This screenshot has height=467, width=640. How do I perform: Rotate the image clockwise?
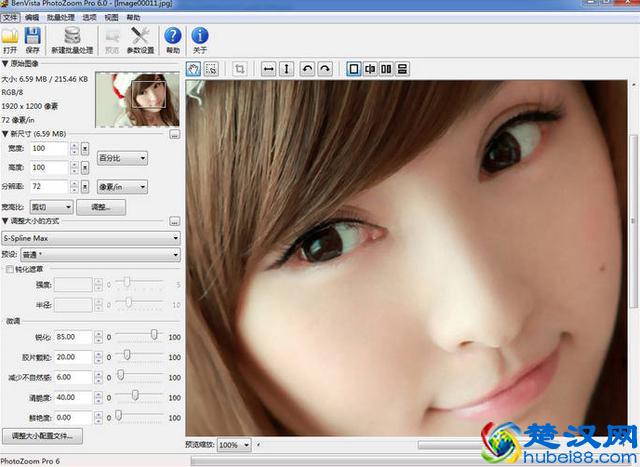[324, 69]
